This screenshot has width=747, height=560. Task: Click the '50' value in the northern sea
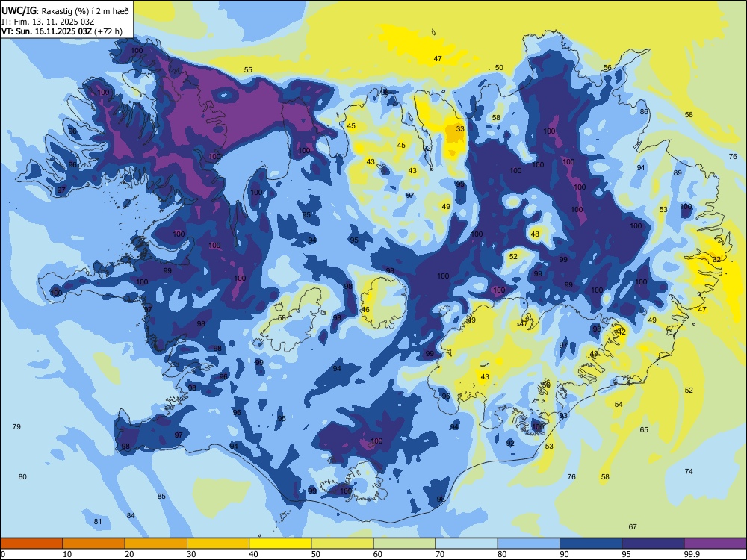499,68
